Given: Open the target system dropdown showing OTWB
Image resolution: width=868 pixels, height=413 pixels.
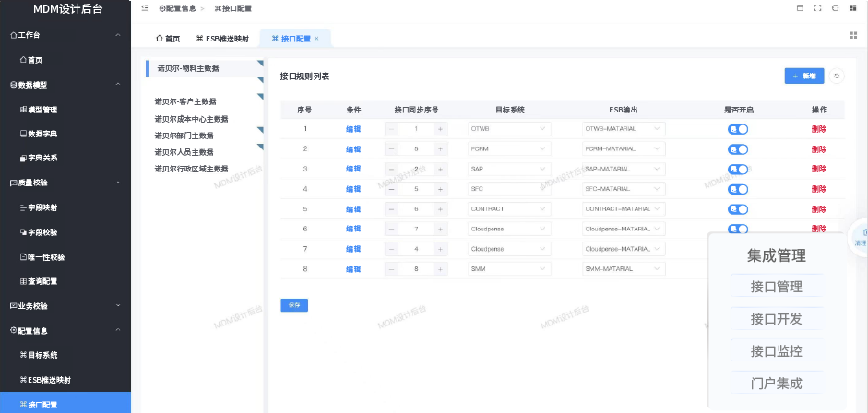Looking at the screenshot, I should click(x=507, y=129).
